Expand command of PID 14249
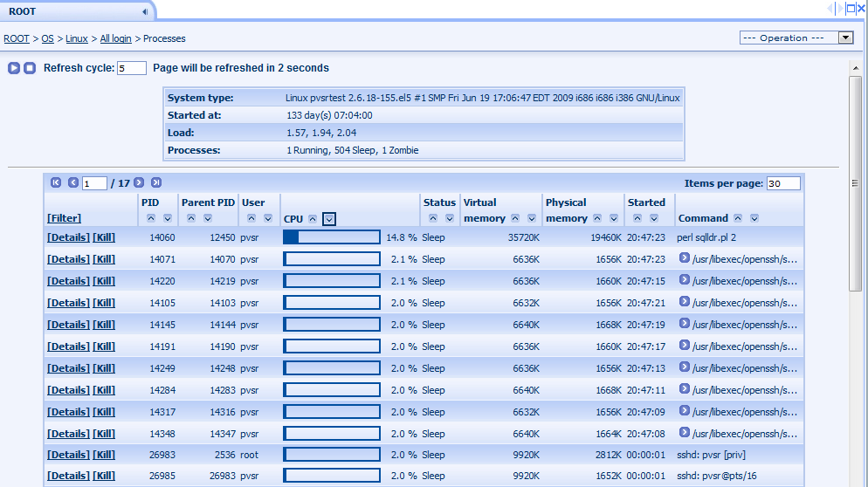This screenshot has height=487, width=868. [685, 367]
